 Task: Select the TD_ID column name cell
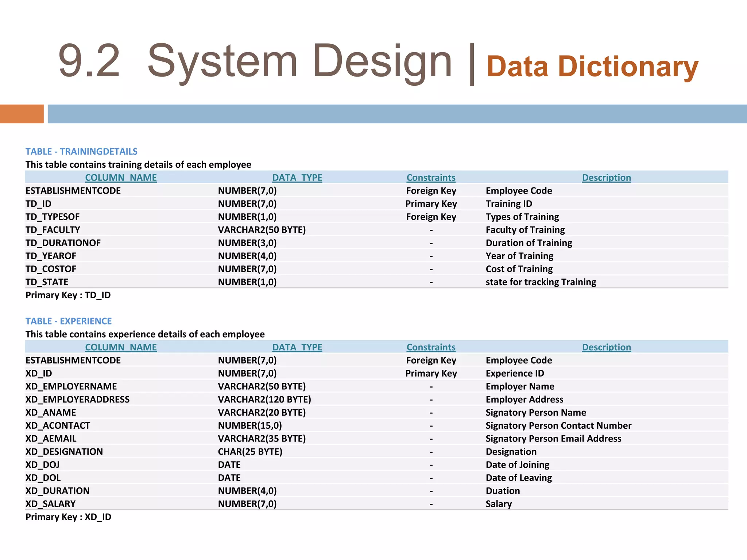pyautogui.click(x=38, y=204)
